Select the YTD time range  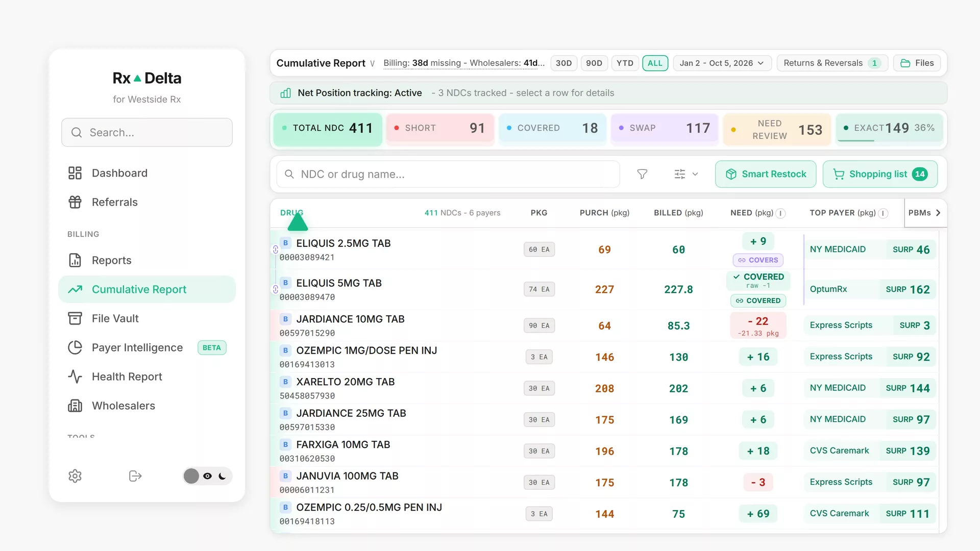(x=625, y=63)
